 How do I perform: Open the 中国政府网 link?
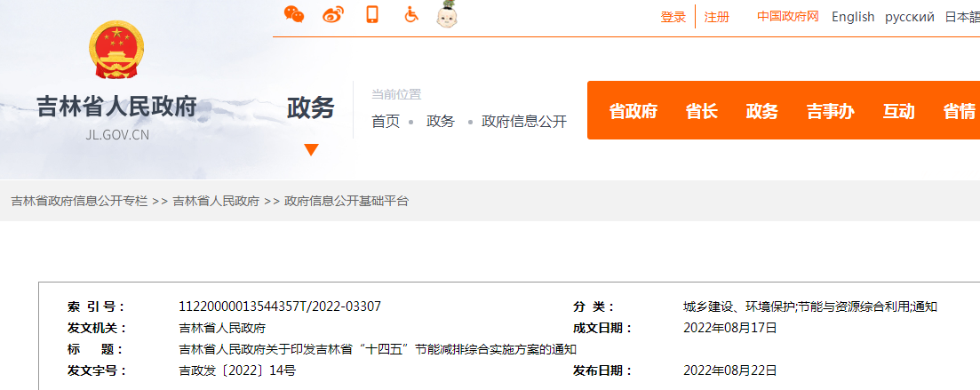tap(788, 16)
